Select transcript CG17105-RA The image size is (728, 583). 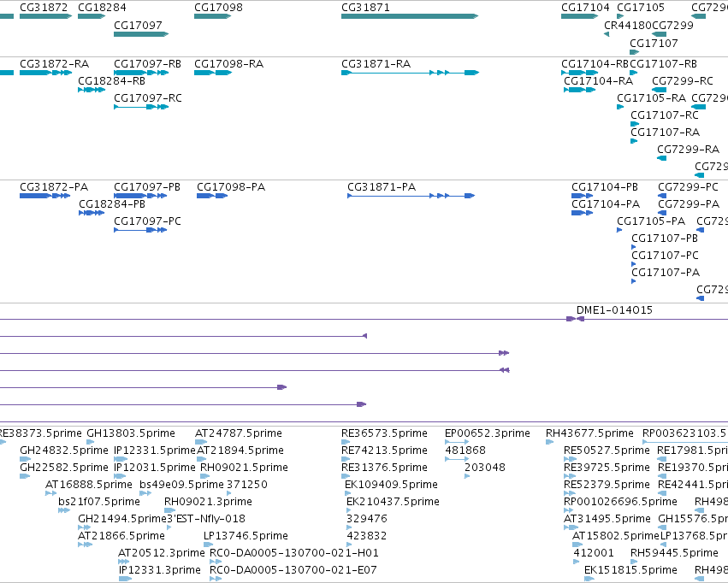click(x=620, y=107)
